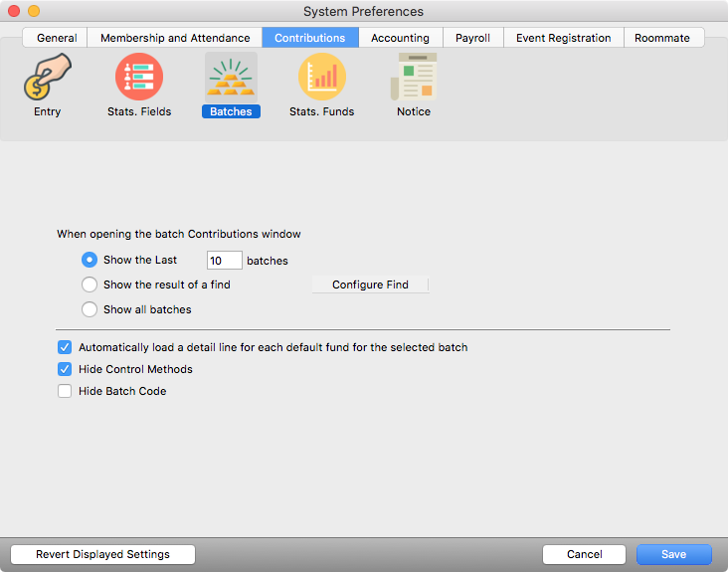
Task: Enable the Hide Batch Code checkbox
Action: 65,391
